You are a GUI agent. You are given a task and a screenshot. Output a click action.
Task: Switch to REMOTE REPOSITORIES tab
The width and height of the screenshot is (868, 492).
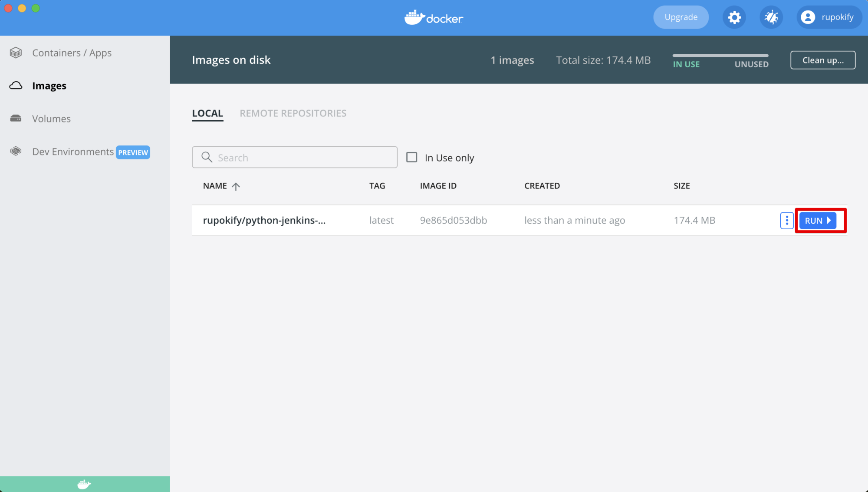[x=293, y=113]
